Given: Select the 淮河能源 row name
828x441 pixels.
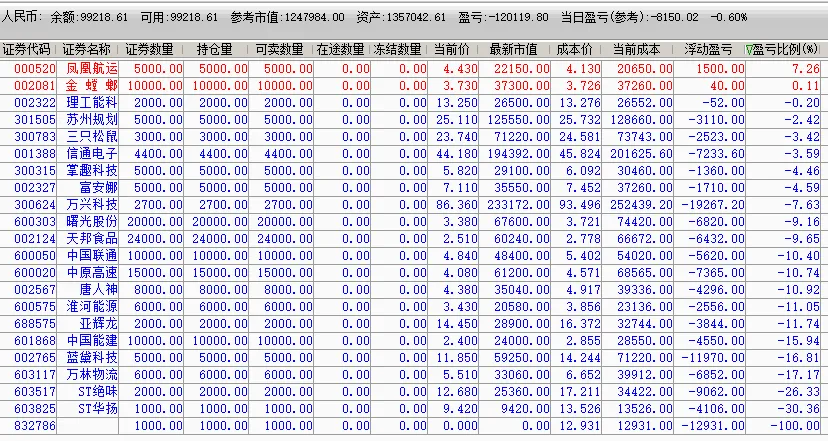Looking at the screenshot, I should tap(92, 306).
